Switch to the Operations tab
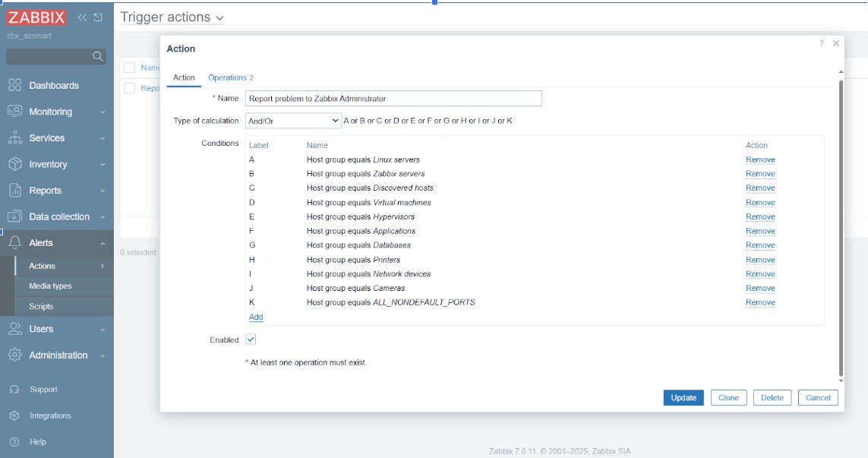The height and width of the screenshot is (458, 868). (230, 77)
